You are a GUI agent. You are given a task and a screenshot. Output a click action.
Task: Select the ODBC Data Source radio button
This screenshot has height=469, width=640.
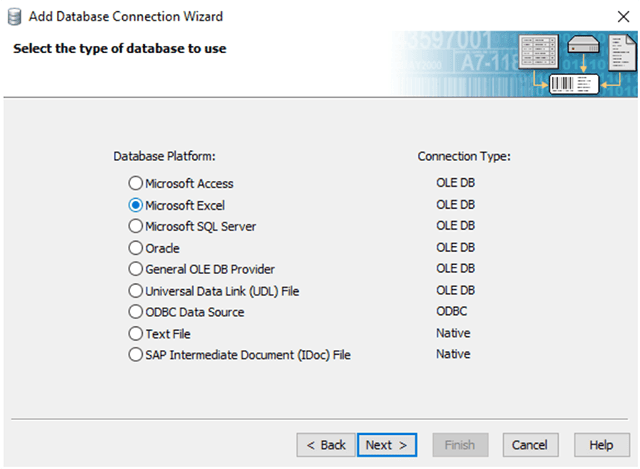pyautogui.click(x=136, y=312)
